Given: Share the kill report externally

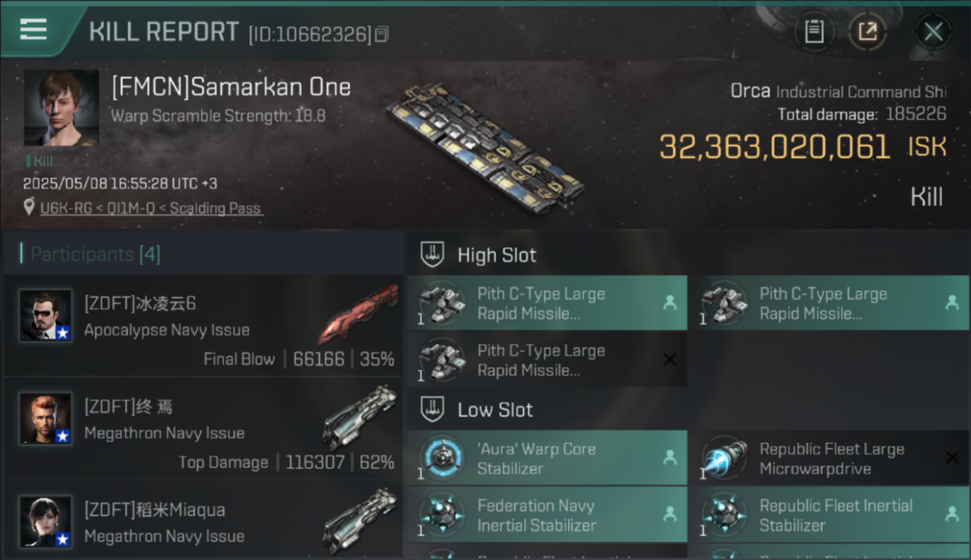Looking at the screenshot, I should click(867, 31).
